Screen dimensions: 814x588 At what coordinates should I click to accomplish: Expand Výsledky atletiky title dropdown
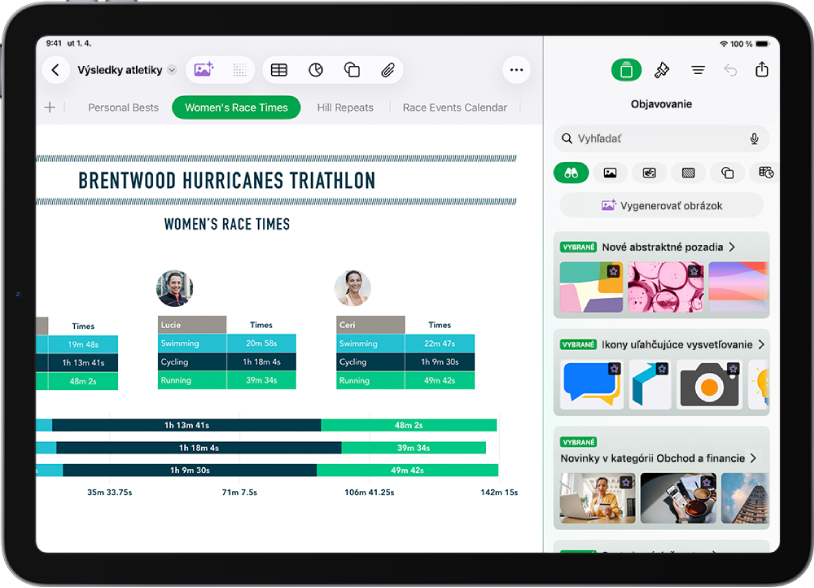click(x=172, y=70)
